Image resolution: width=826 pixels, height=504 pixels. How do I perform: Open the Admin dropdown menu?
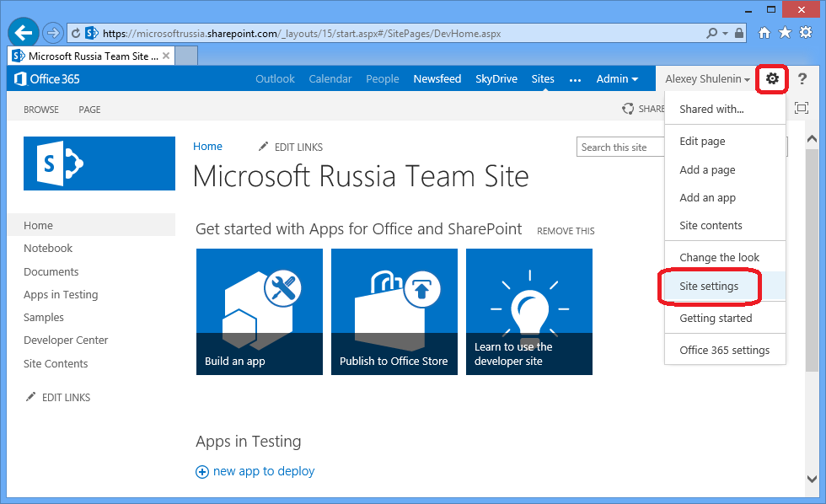point(617,78)
